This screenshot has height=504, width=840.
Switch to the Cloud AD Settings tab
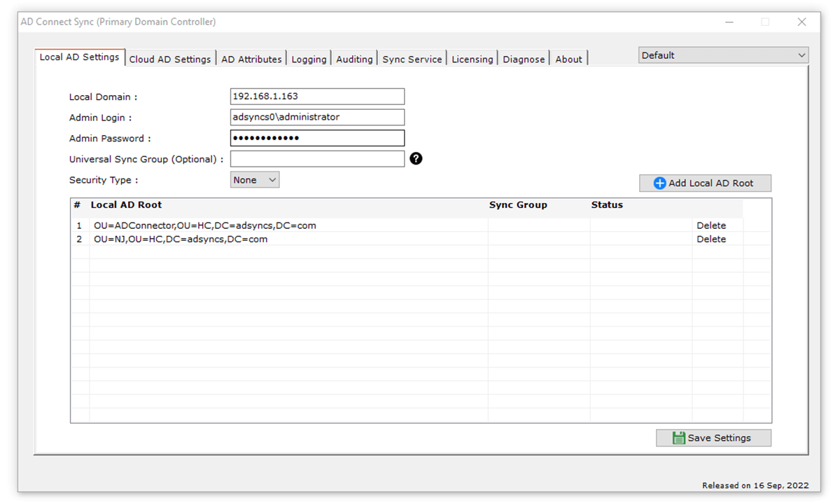(170, 59)
